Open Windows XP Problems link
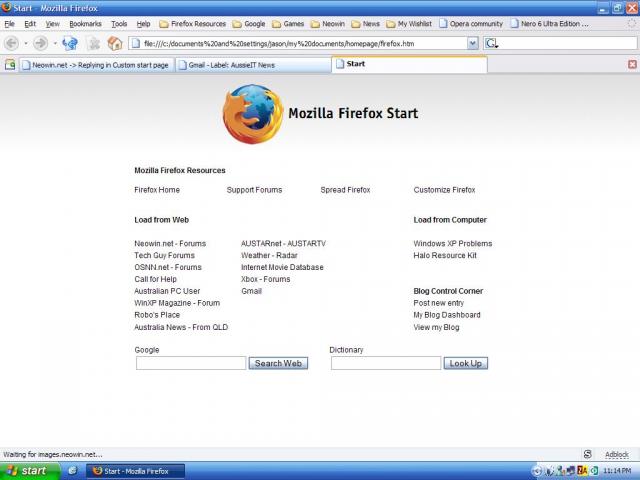 coord(453,244)
